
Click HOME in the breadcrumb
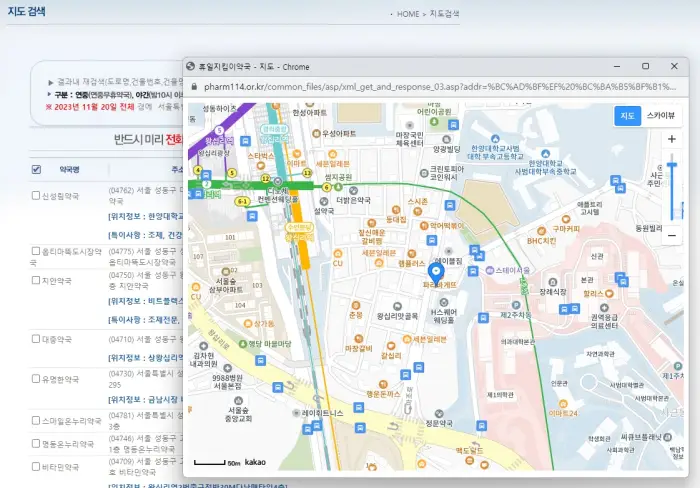coord(408,14)
